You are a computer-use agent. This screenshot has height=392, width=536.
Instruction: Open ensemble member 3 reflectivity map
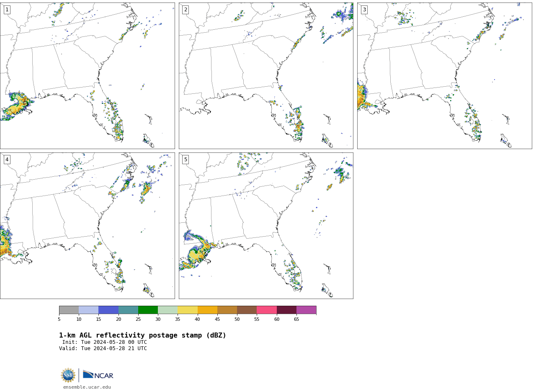(444, 76)
